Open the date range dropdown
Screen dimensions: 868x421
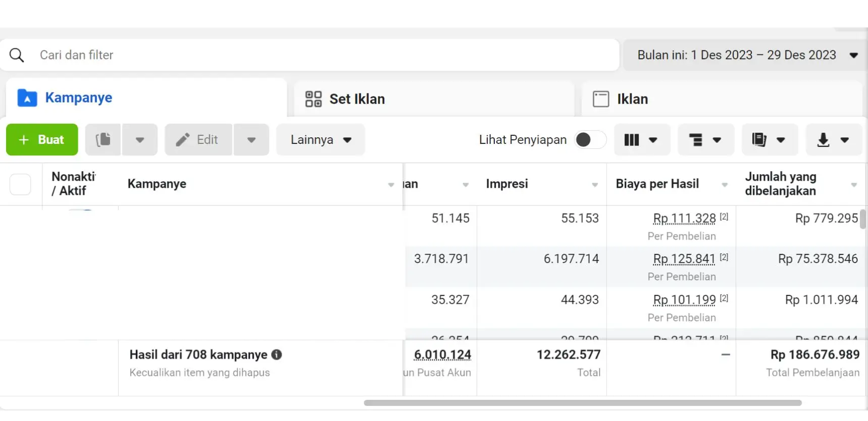tap(745, 55)
